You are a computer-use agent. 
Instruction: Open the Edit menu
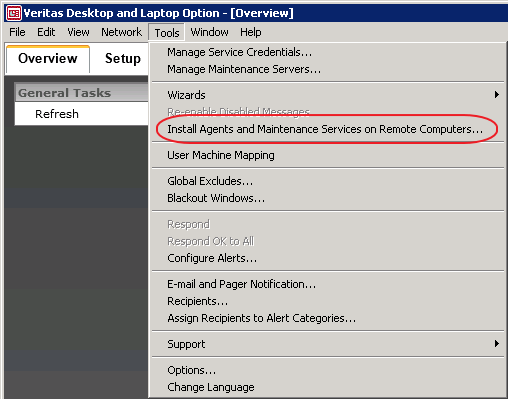pyautogui.click(x=46, y=32)
